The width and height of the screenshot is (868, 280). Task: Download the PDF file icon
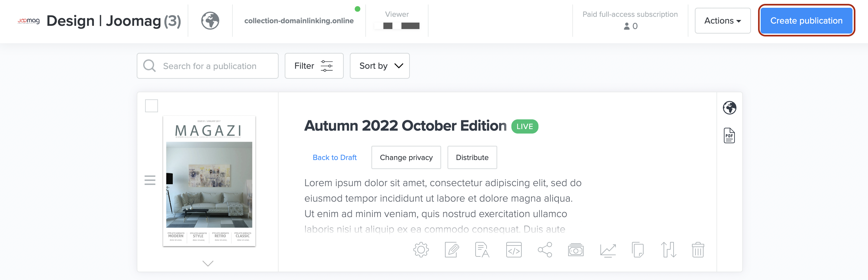tap(729, 135)
